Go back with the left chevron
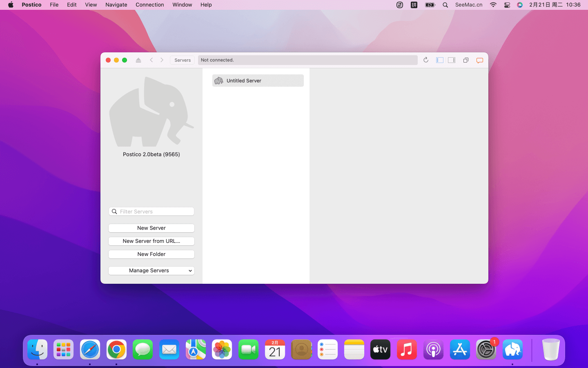Viewport: 588px width, 368px height. [x=151, y=60]
